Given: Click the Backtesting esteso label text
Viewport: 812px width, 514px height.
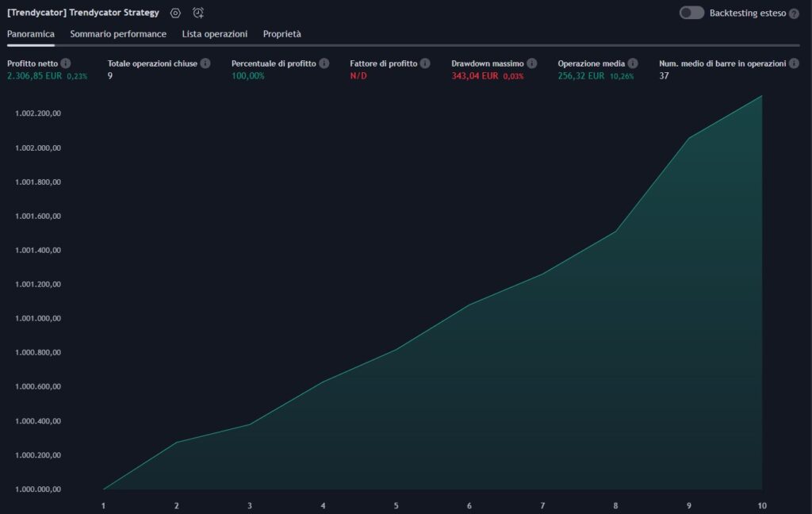Looking at the screenshot, I should 748,13.
